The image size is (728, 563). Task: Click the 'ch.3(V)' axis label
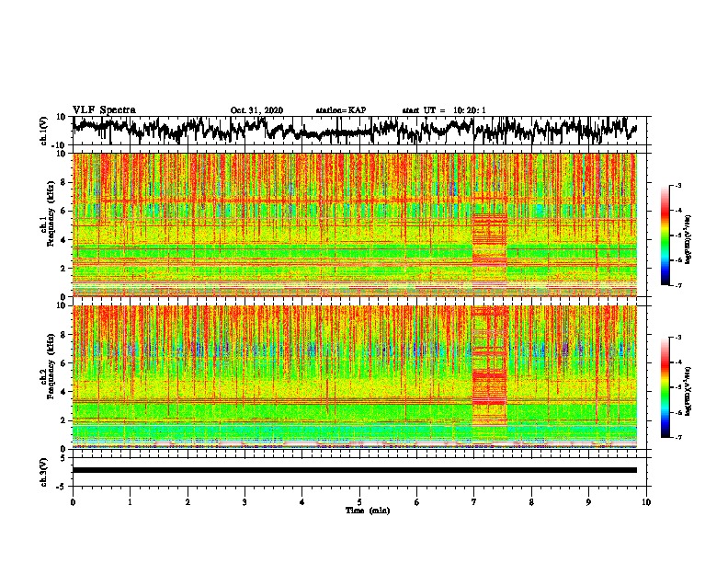point(44,472)
